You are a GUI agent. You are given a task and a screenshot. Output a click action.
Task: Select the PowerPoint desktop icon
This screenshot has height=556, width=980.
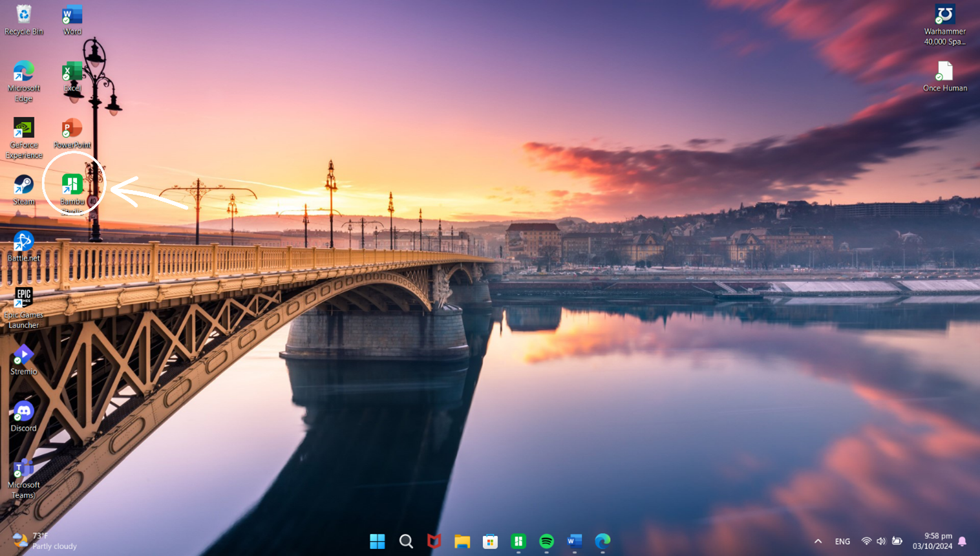coord(72,129)
